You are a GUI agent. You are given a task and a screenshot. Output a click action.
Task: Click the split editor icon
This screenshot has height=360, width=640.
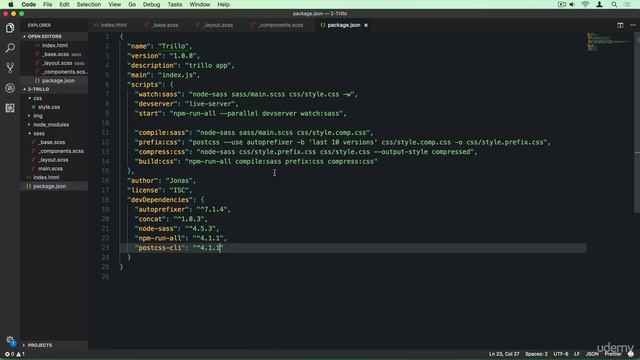[620, 25]
